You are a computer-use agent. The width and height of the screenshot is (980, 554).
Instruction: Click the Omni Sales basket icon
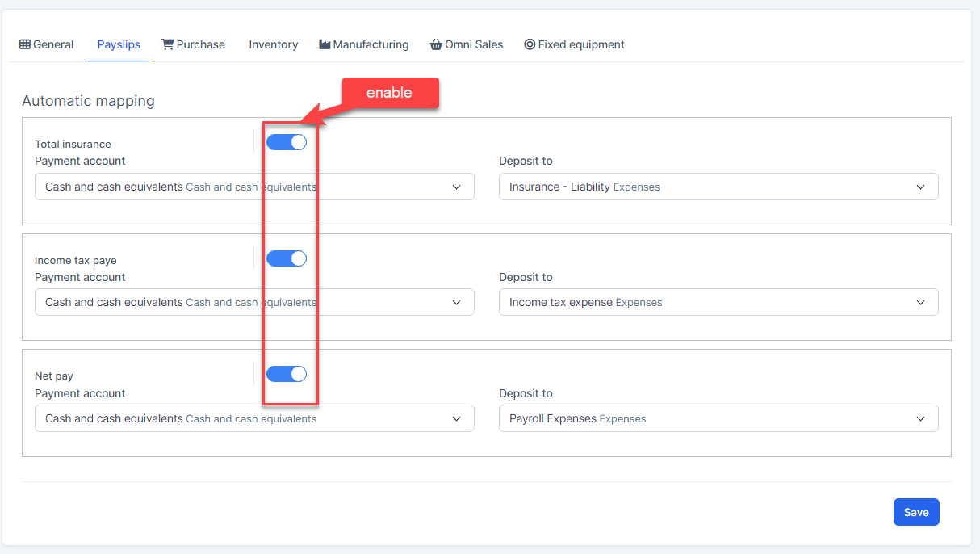click(x=436, y=44)
